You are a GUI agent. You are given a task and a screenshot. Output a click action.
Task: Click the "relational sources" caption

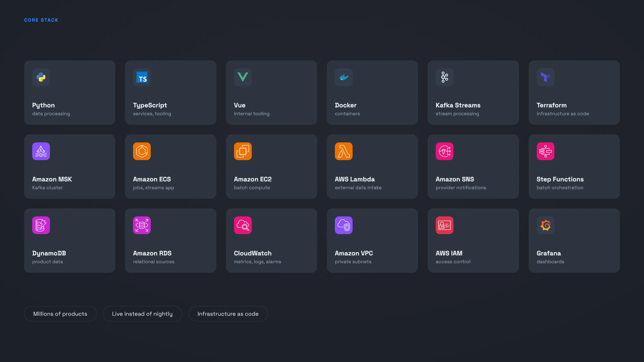[154, 262]
